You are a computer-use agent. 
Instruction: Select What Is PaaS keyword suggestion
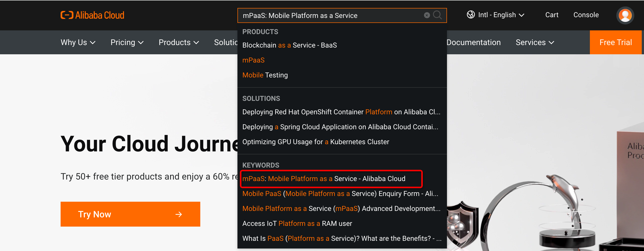[x=342, y=239]
